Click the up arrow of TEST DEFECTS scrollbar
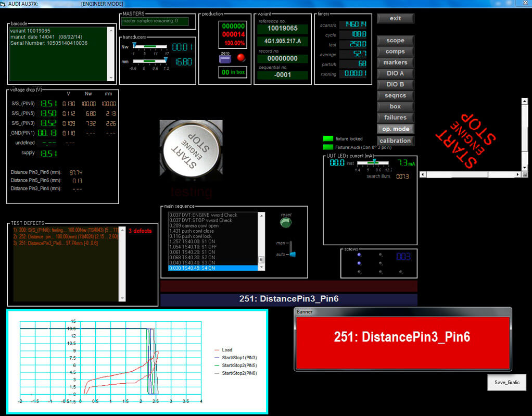 pyautogui.click(x=122, y=231)
